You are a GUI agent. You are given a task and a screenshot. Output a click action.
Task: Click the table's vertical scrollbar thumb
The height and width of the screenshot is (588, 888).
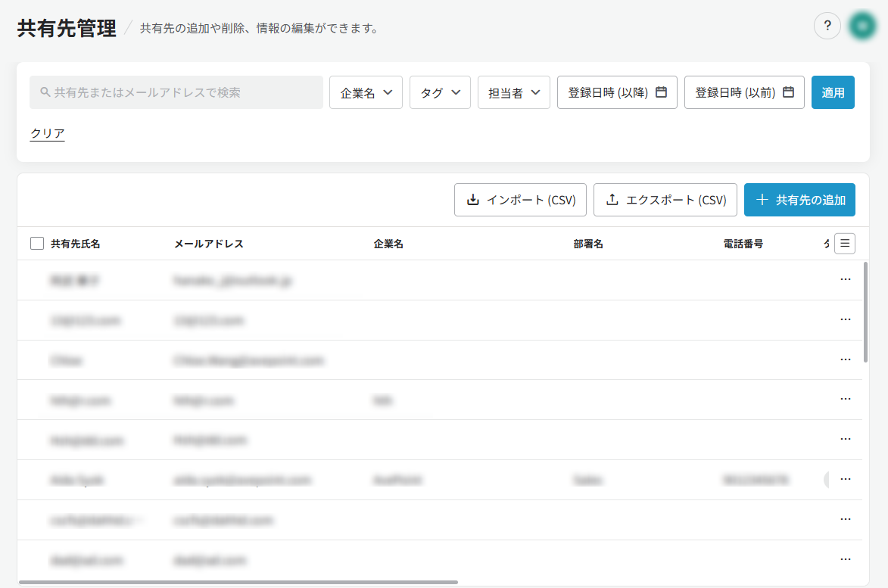(865, 312)
